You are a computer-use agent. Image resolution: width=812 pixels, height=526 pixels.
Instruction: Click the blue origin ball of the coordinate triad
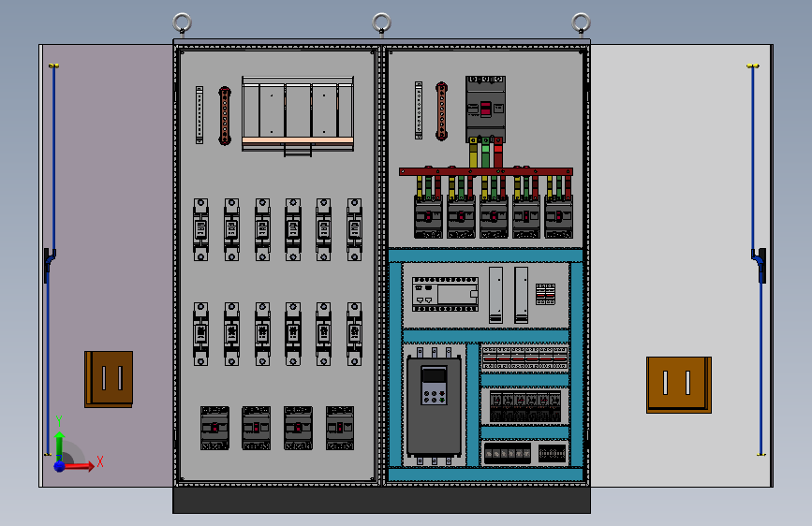coord(60,466)
